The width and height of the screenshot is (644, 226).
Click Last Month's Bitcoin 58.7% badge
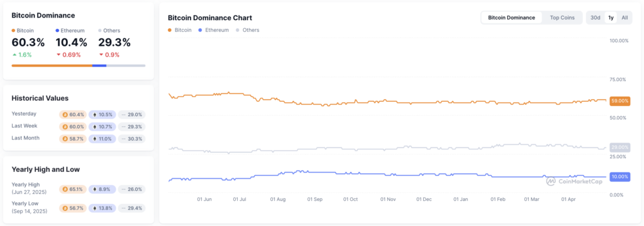pyautogui.click(x=73, y=139)
